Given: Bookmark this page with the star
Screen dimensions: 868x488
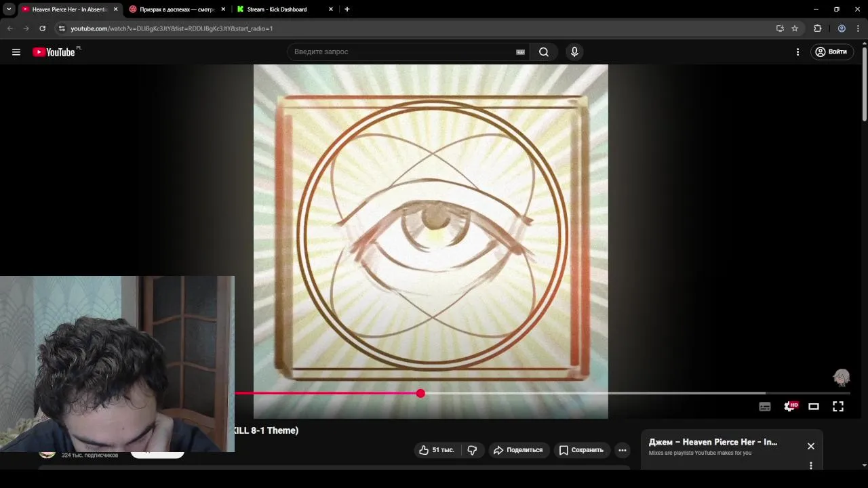Looking at the screenshot, I should (x=795, y=28).
